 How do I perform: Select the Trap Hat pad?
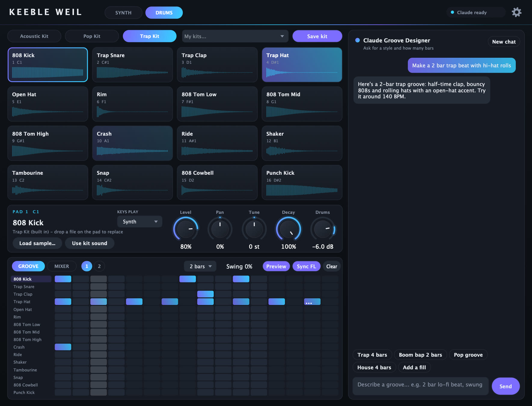click(302, 65)
